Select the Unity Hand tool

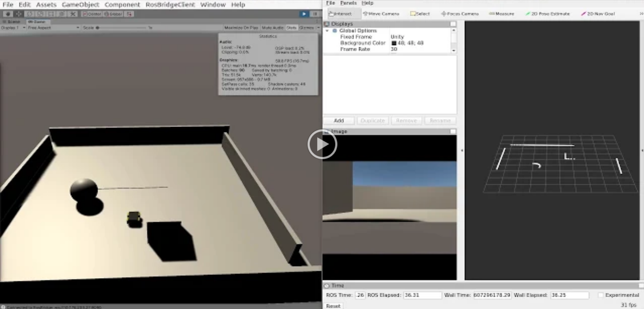8,14
